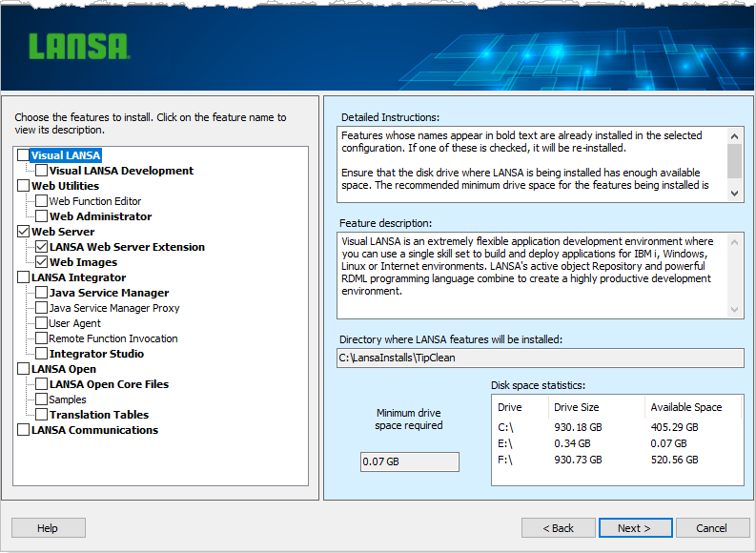Click the Detailed Instructions scrollbar thumb
756x553 pixels.
734,161
